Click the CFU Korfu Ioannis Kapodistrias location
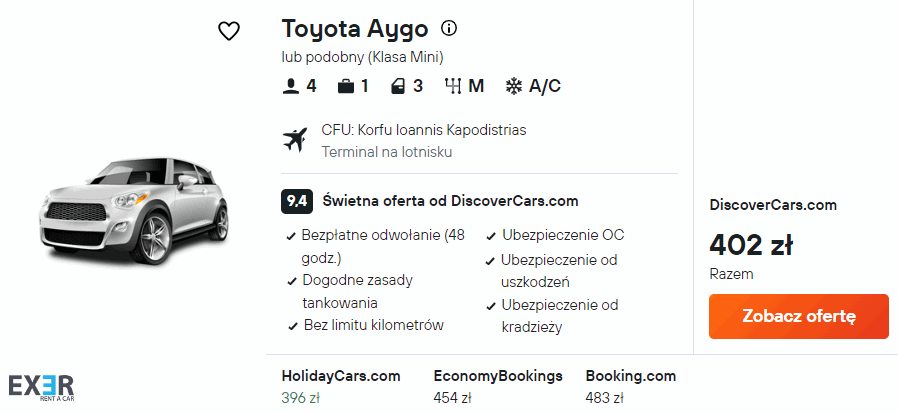 click(423, 130)
